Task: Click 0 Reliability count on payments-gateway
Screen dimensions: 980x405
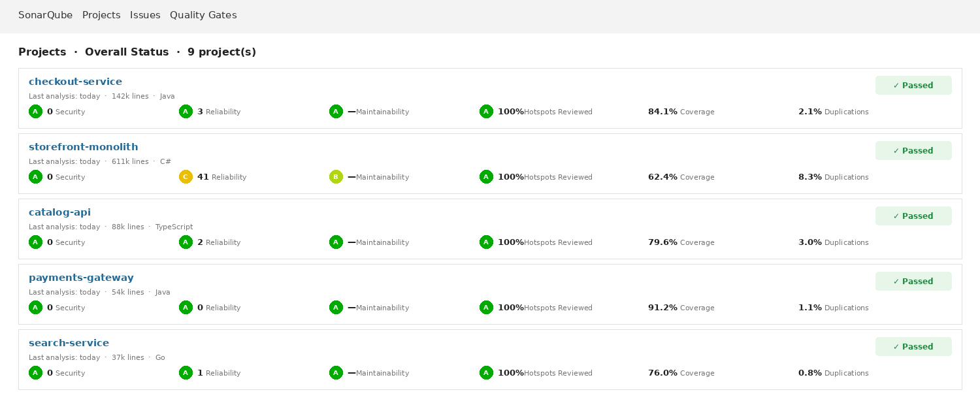Action: (200, 308)
